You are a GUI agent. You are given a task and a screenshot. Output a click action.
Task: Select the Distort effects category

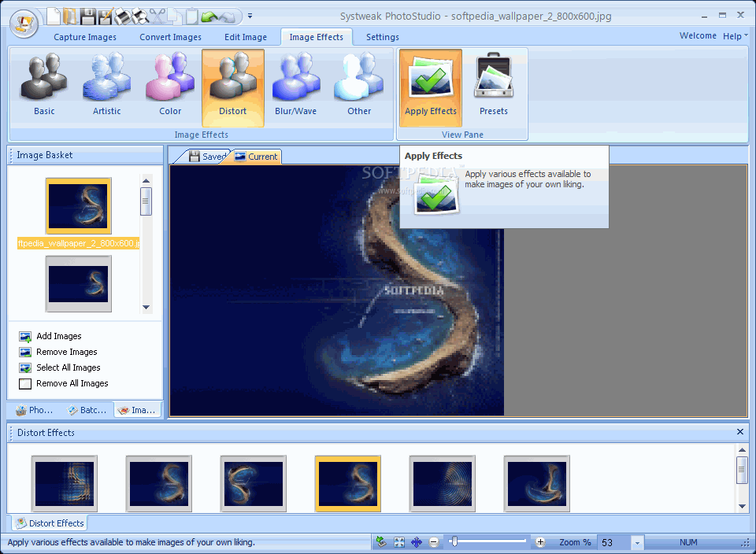pos(233,87)
